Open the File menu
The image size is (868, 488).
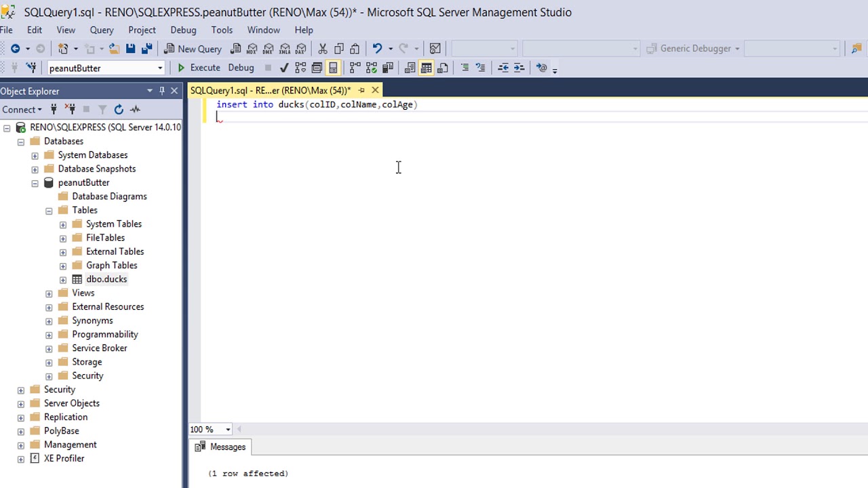[x=6, y=30]
